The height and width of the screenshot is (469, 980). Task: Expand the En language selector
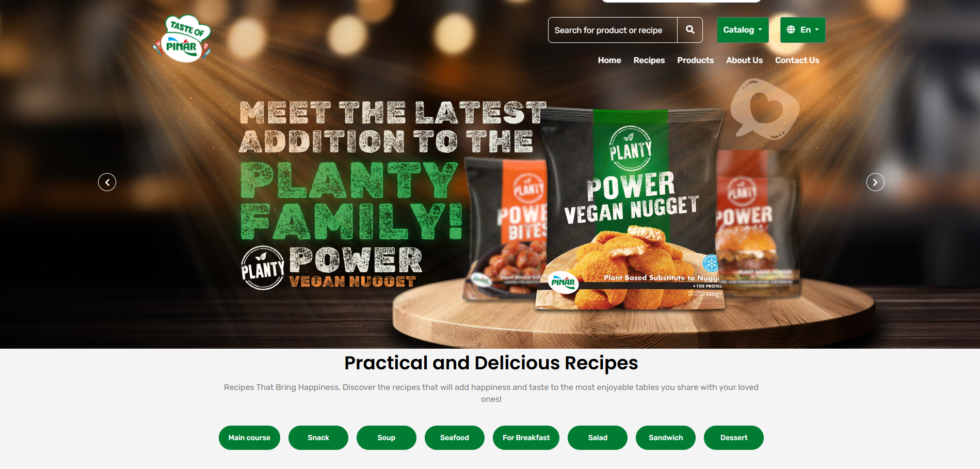point(802,30)
